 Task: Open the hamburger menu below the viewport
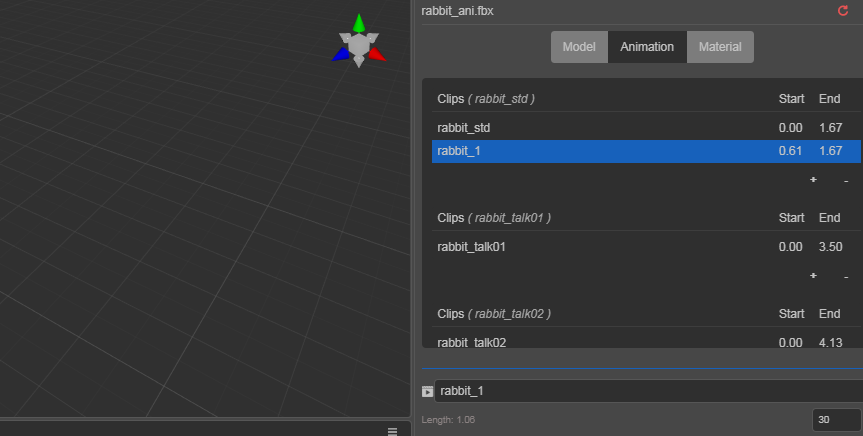[392, 432]
